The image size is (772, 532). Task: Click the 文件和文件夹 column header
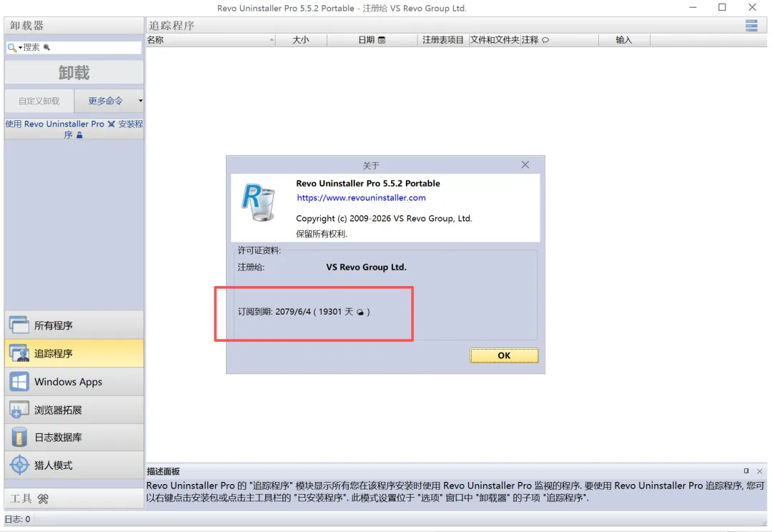[495, 40]
